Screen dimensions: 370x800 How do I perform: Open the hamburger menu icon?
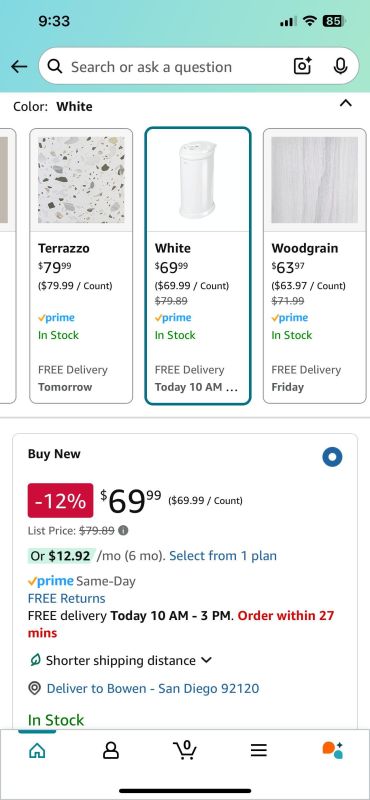(x=259, y=750)
